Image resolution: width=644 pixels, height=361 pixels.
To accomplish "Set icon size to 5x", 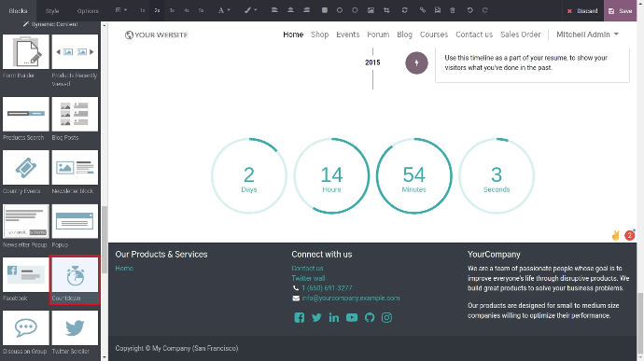I will [201, 10].
